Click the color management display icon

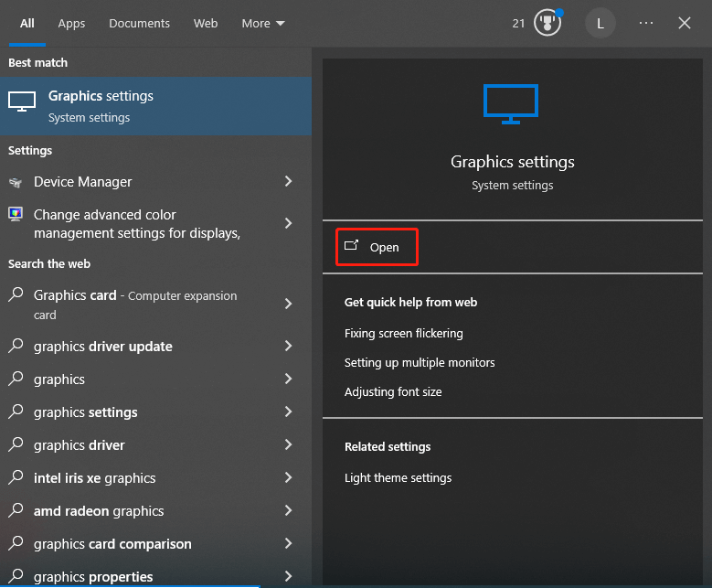pos(16,215)
